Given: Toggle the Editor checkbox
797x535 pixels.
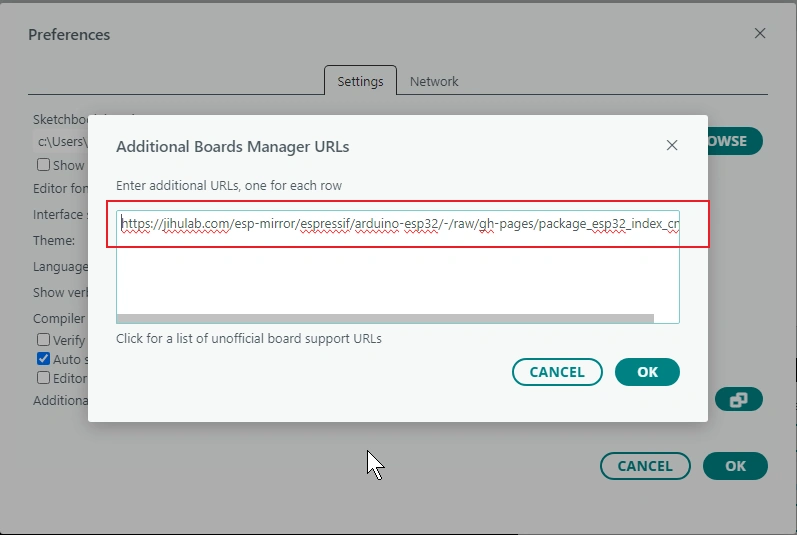Looking at the screenshot, I should 44,378.
